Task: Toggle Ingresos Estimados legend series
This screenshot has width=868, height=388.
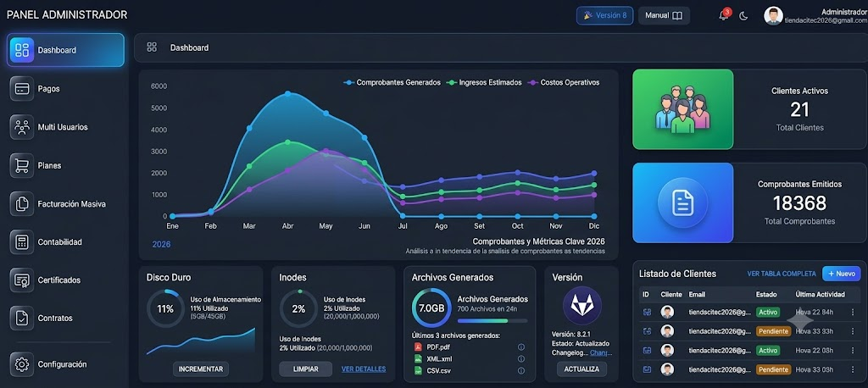Action: point(484,82)
